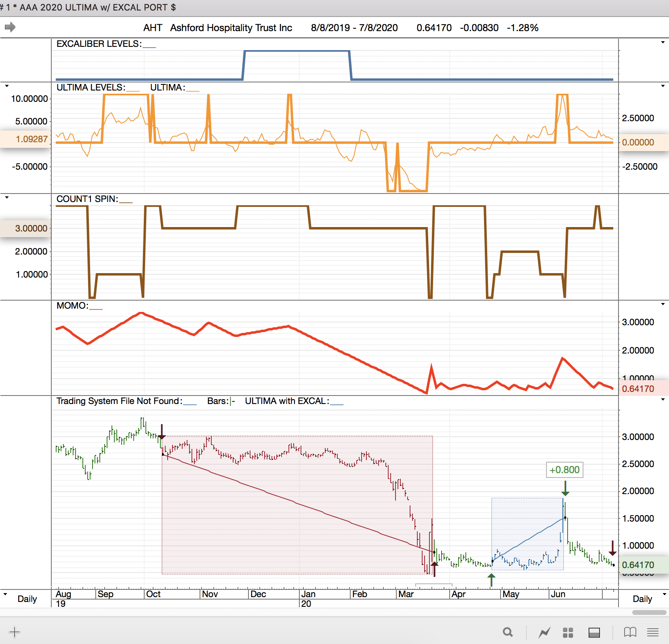Click the green down-arrow marker below +0.800
Image resolution: width=669 pixels, height=644 pixels.
pyautogui.click(x=565, y=488)
